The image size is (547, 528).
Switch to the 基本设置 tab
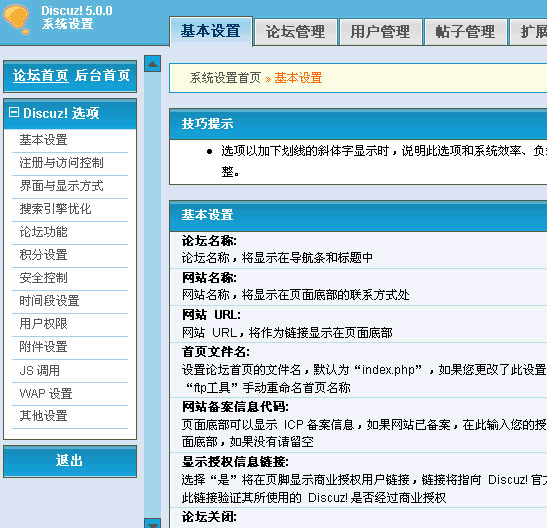point(211,31)
